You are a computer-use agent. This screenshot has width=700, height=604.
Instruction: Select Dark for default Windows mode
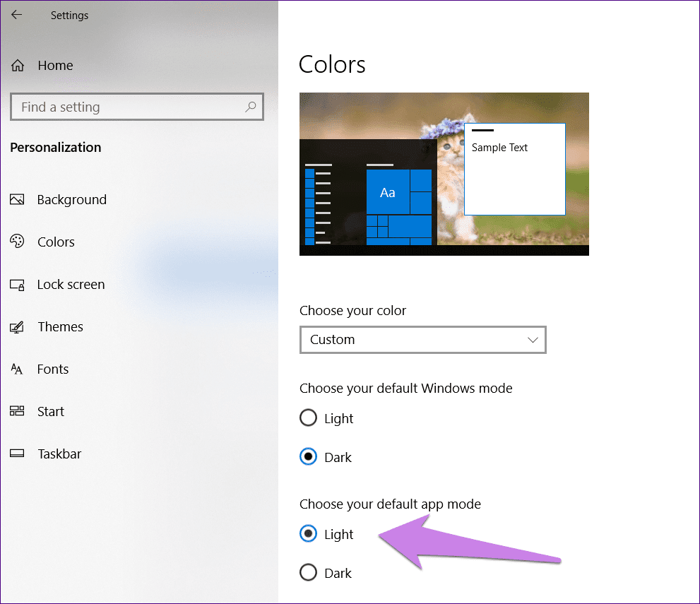pos(308,457)
